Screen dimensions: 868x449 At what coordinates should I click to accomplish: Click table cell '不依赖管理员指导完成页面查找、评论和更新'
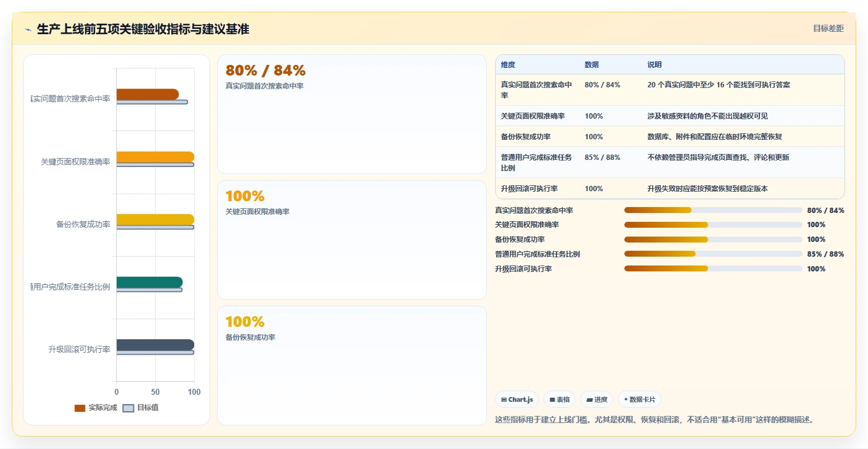[718, 158]
